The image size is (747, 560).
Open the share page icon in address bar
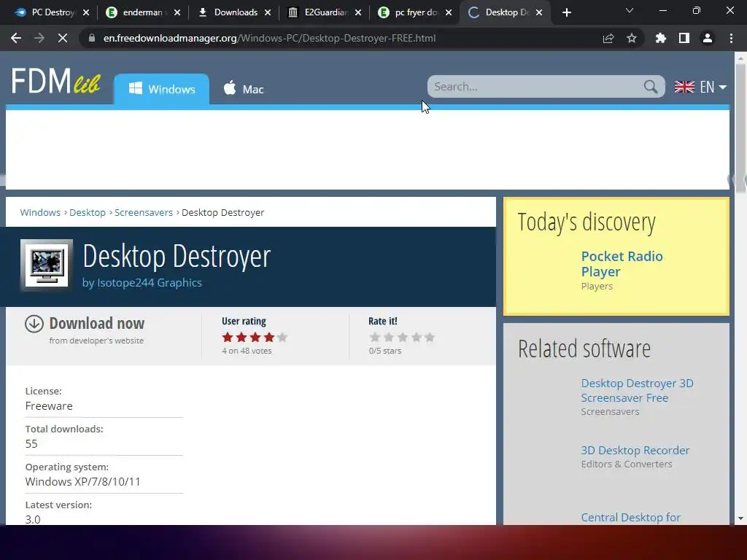tap(608, 38)
